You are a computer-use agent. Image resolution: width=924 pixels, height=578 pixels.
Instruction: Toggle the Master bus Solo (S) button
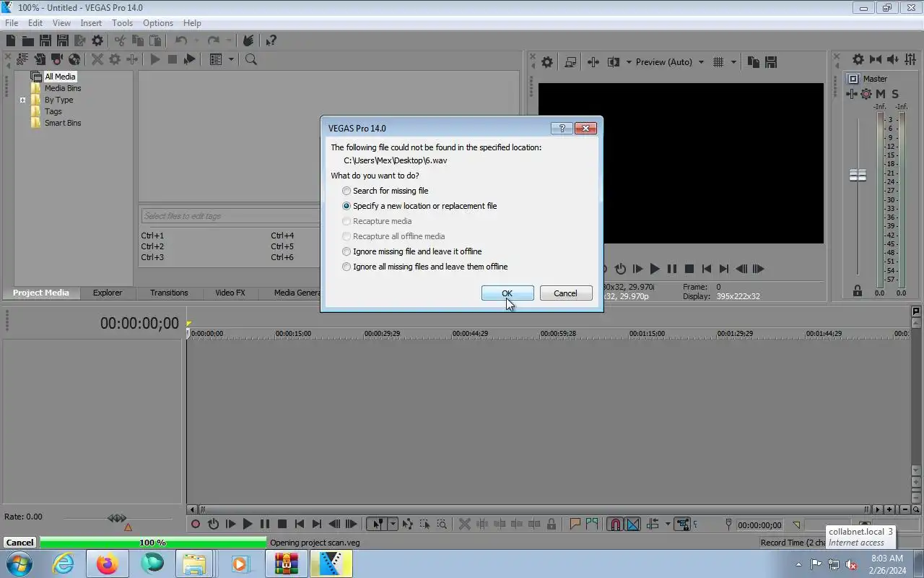click(895, 94)
